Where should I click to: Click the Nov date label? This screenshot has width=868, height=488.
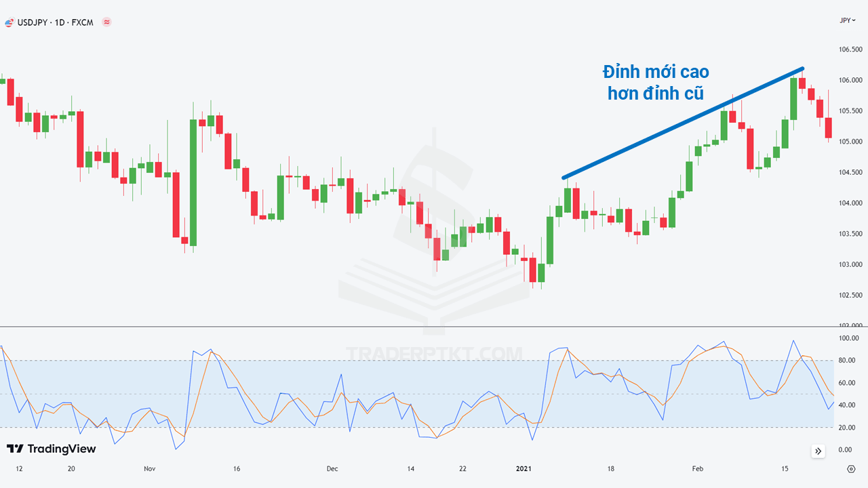click(150, 469)
